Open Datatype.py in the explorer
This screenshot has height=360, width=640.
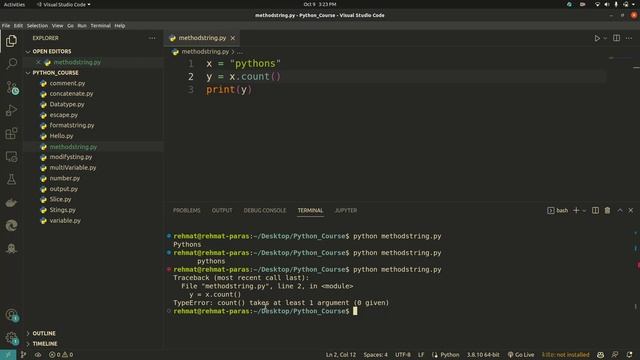pos(67,104)
